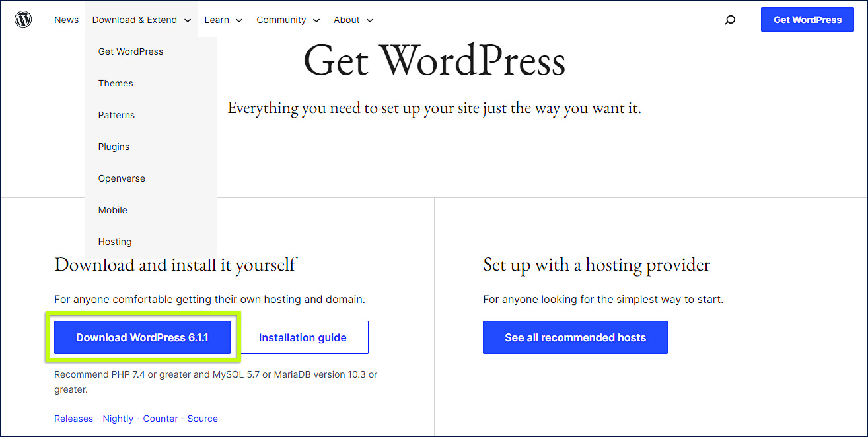Image resolution: width=868 pixels, height=437 pixels.
Task: Select Patterns in the submenu
Action: pos(116,115)
